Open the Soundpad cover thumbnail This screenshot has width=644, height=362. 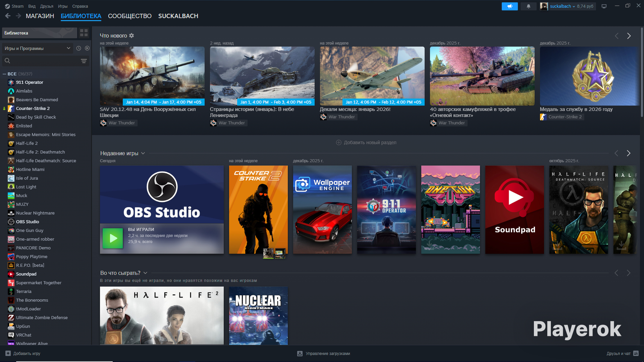pyautogui.click(x=515, y=210)
